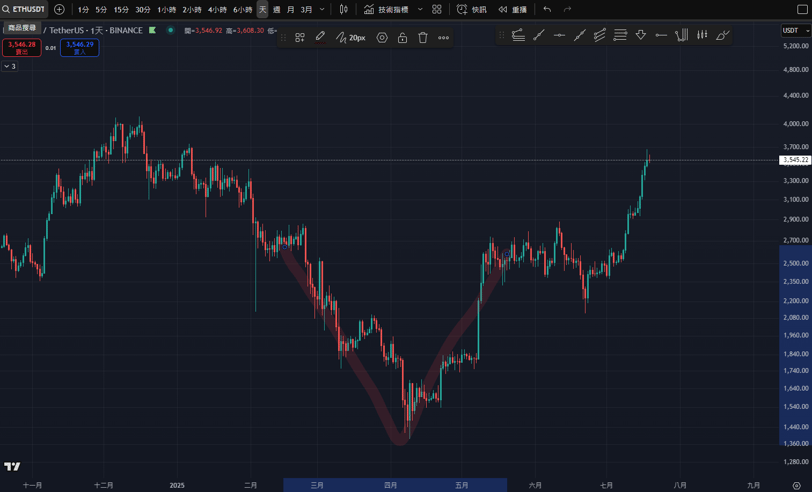Screen dimensions: 812x492
Task: Switch to the 4小時 timeframe
Action: coord(217,9)
